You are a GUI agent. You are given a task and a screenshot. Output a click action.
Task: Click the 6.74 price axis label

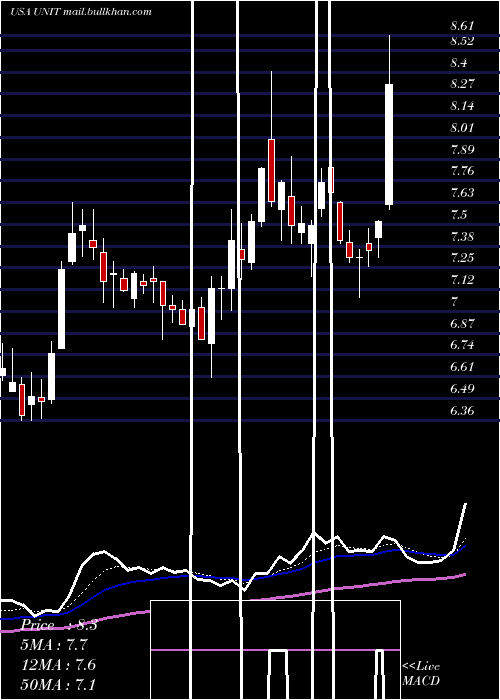462,345
